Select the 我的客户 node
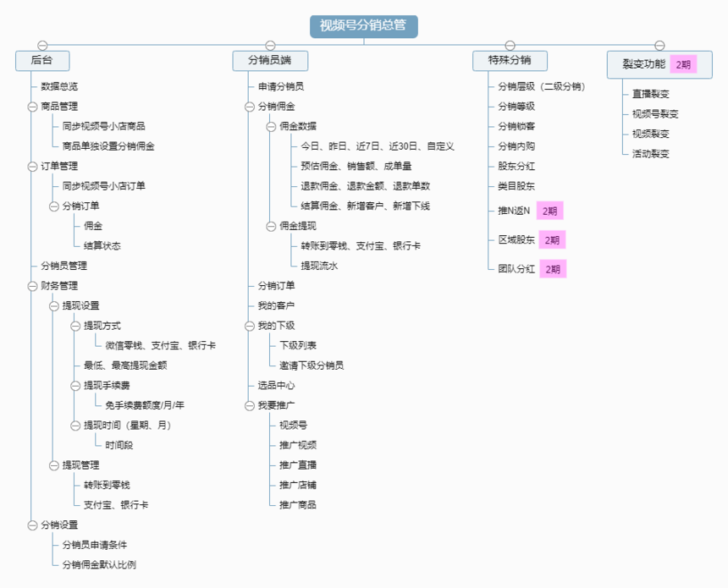The image size is (728, 588). pos(276,305)
